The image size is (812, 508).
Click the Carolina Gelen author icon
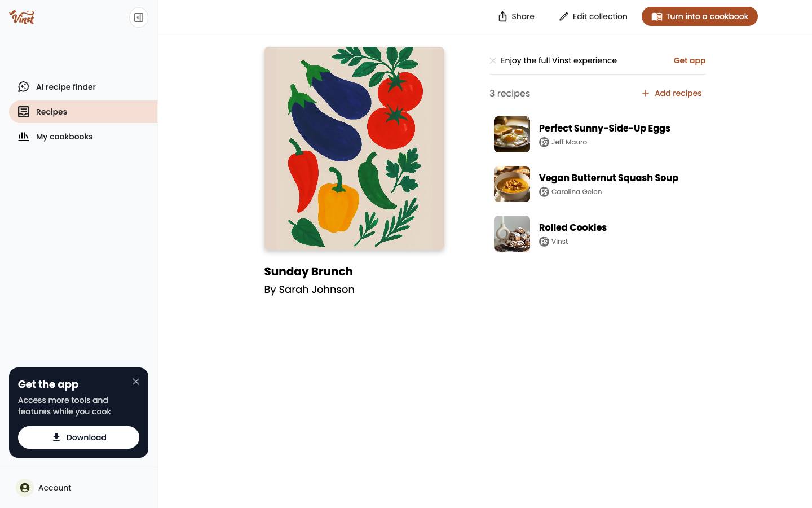click(x=544, y=192)
